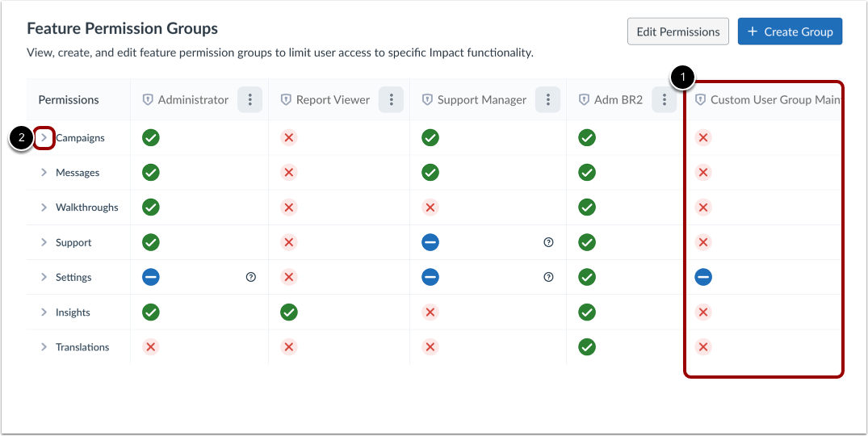Click the shield icon beside Custom User Group
Viewport: 868px width, 436px height.
[700, 100]
